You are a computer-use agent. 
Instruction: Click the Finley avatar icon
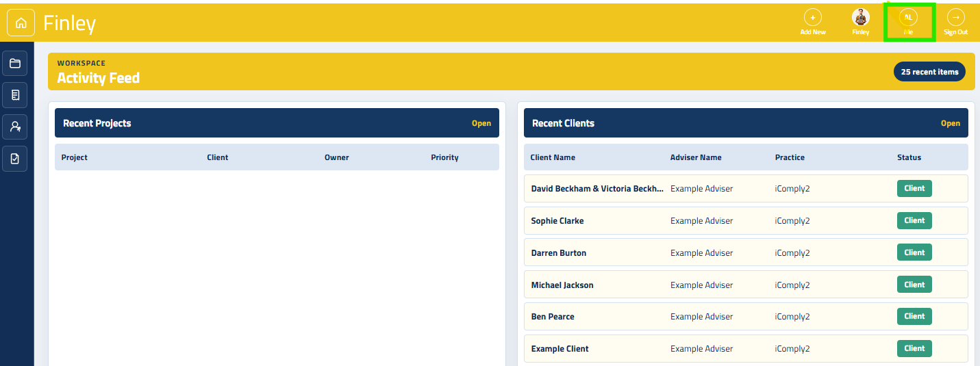(x=861, y=18)
